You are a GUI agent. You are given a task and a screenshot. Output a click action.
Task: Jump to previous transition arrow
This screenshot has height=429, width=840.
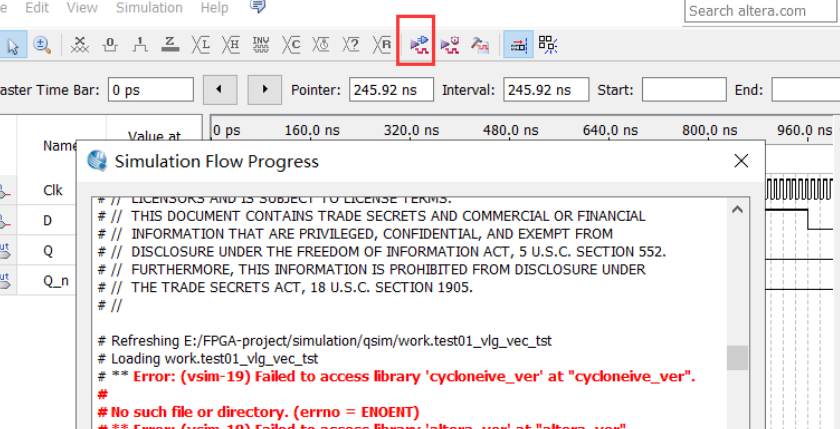coord(220,90)
